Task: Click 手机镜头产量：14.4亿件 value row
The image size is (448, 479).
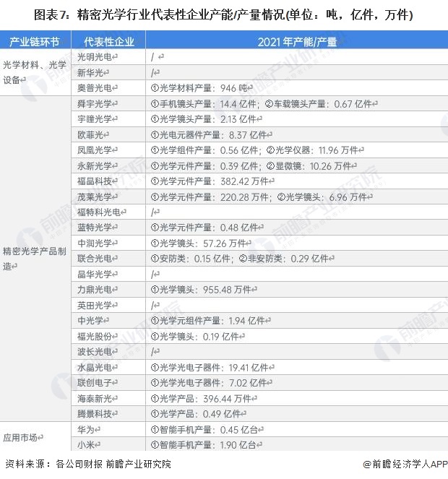Action: click(x=264, y=104)
